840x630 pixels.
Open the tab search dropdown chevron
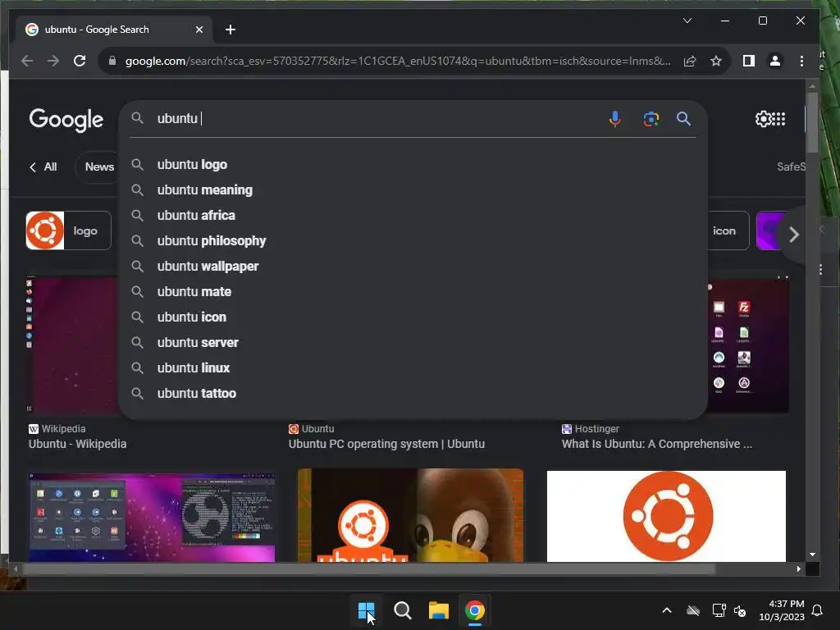pos(687,21)
